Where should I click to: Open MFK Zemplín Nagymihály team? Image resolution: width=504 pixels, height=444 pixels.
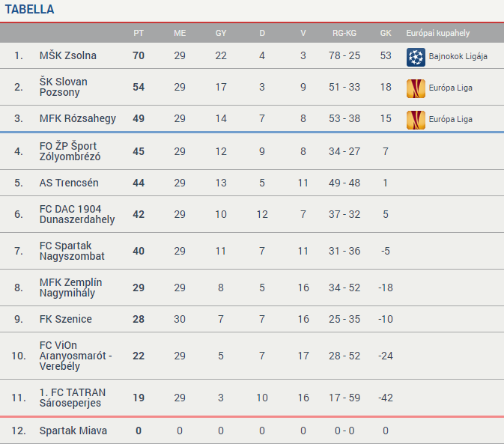click(x=71, y=288)
